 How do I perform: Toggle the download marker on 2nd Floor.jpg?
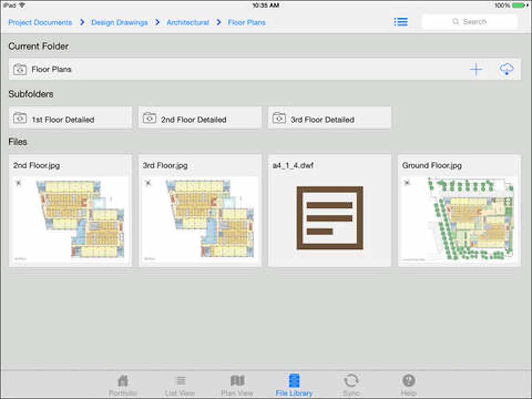click(18, 183)
